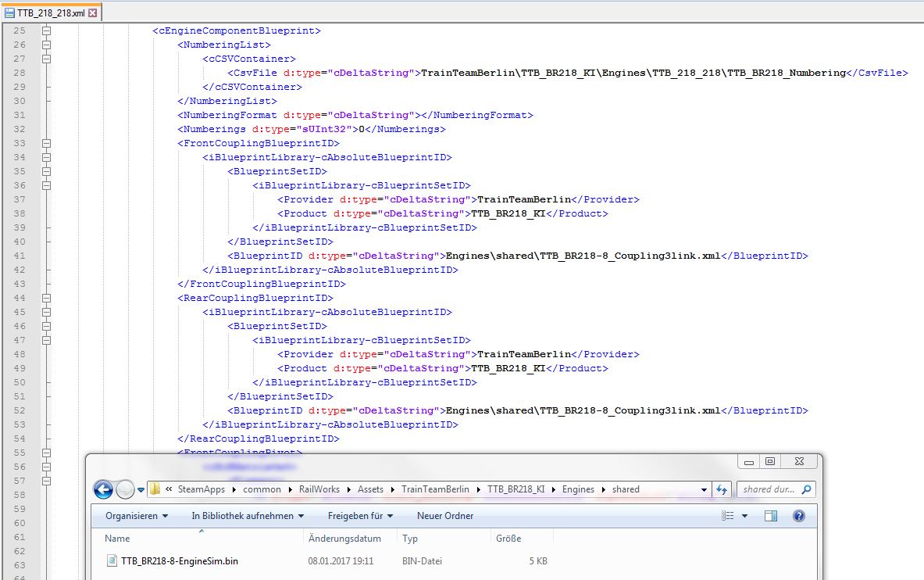924x580 pixels.
Task: Click line number 32 in margin
Action: click(20, 129)
